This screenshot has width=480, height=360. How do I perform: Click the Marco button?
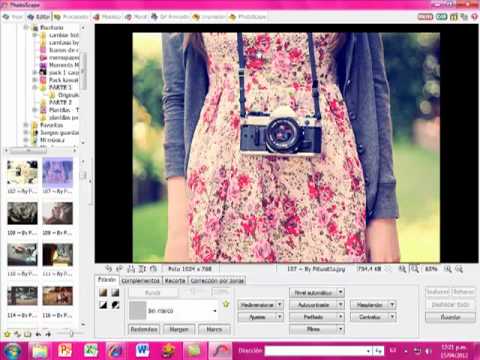pos(214,329)
